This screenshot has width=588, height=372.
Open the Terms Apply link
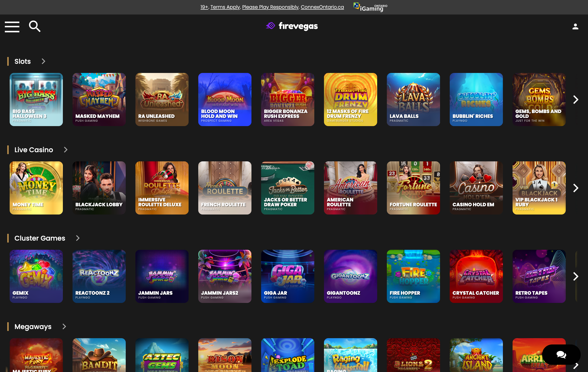pos(225,7)
